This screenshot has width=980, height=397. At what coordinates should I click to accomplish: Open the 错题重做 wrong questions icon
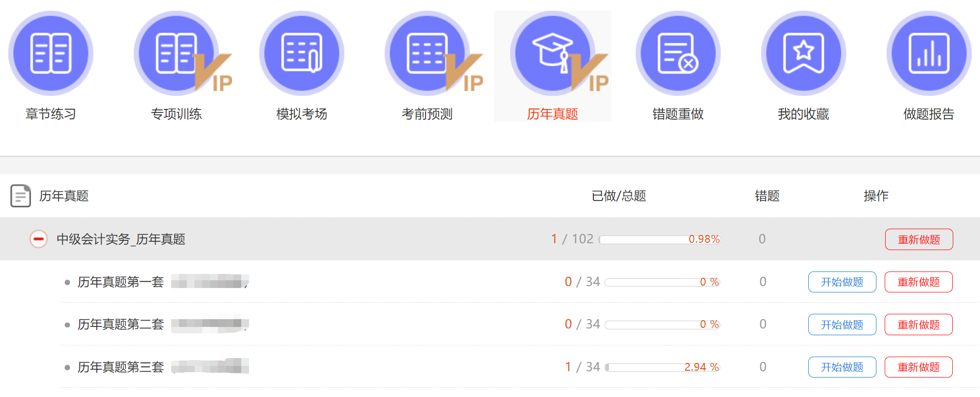[678, 54]
